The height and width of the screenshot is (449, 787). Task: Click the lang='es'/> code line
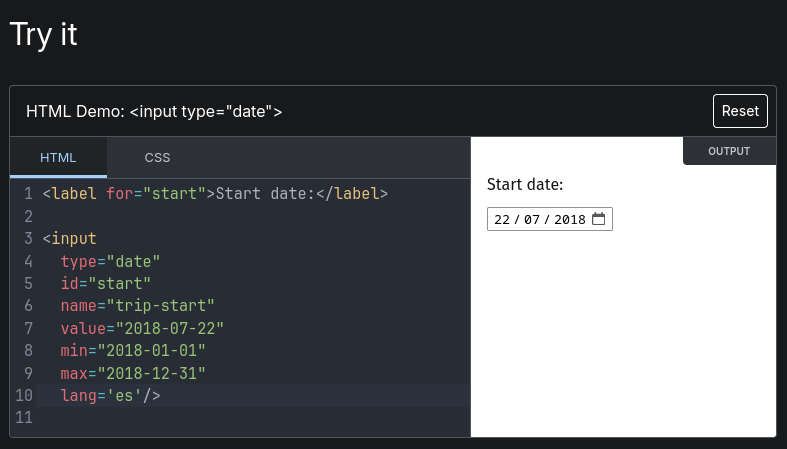pyautogui.click(x=110, y=395)
